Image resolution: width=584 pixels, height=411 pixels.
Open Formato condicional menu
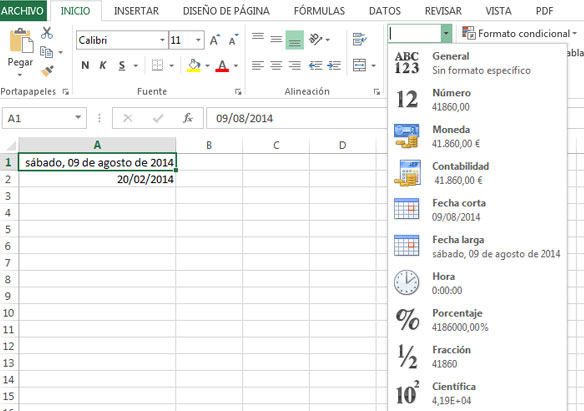point(520,34)
